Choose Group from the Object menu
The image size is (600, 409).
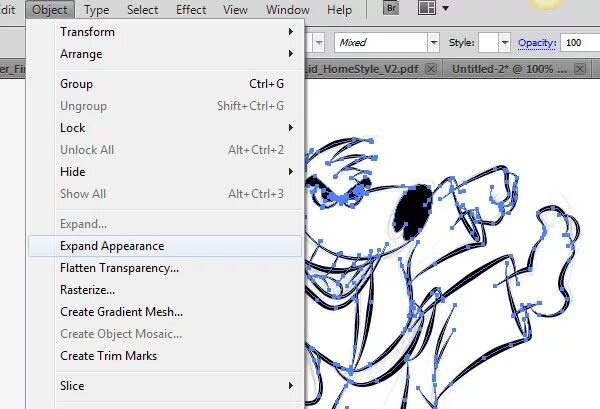tap(165, 84)
